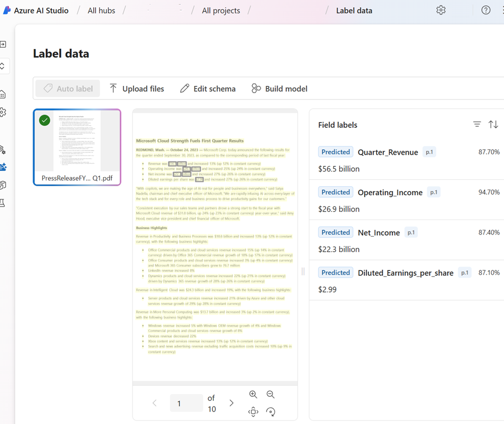This screenshot has height=424, width=504.
Task: Select the Diluted_Earnings_per_share field label
Action: pos(405,273)
